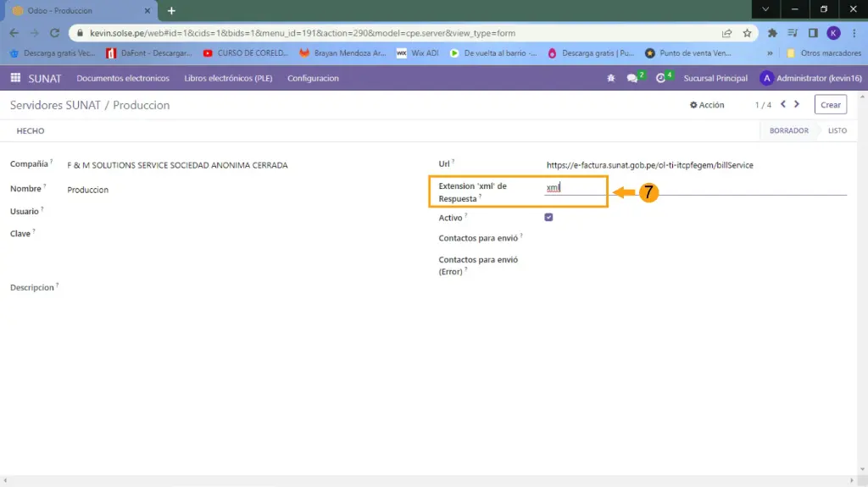Screen dimensions: 868x487
Task: Click the browser address bar URL
Action: pos(303,33)
